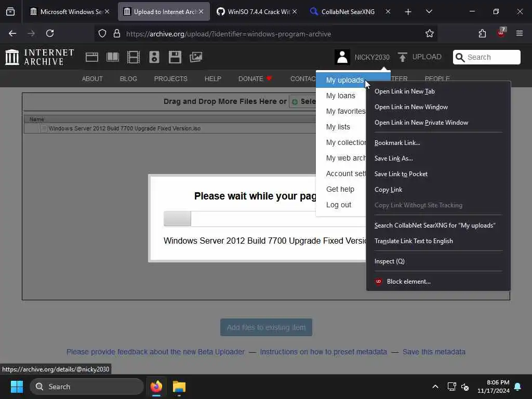
Task: Open the NICKY2030 user dropdown
Action: (x=372, y=57)
